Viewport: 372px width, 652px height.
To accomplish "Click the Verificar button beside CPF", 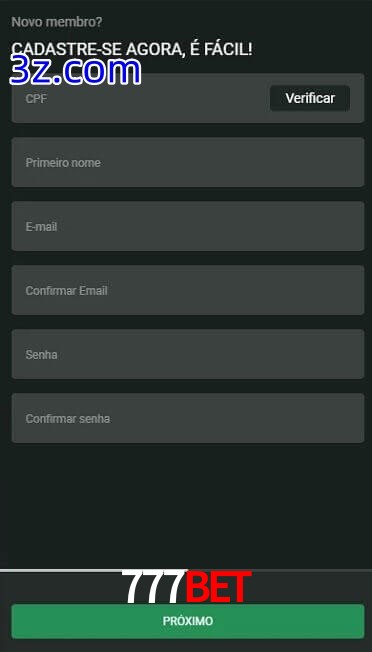I will (x=310, y=98).
